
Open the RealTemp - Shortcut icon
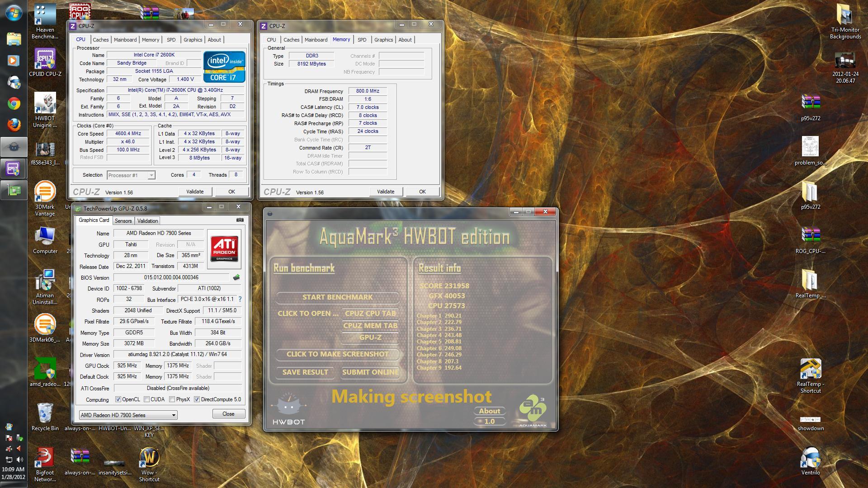click(810, 375)
